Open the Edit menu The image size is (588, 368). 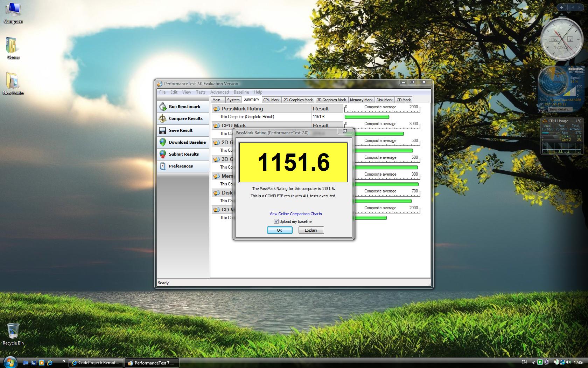pyautogui.click(x=174, y=92)
